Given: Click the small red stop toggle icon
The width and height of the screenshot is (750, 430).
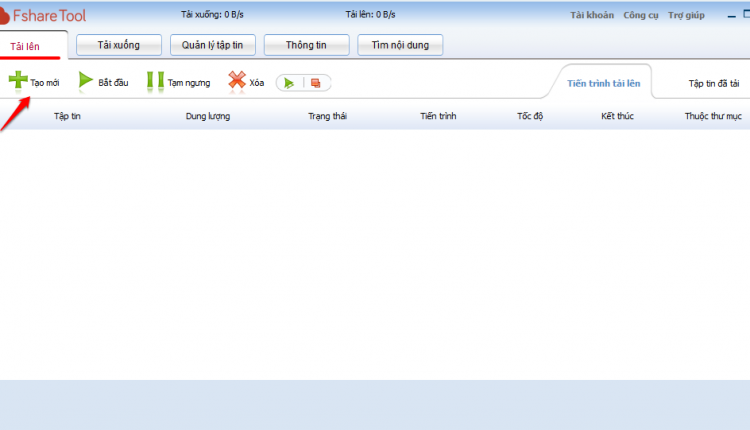Looking at the screenshot, I should coord(316,83).
